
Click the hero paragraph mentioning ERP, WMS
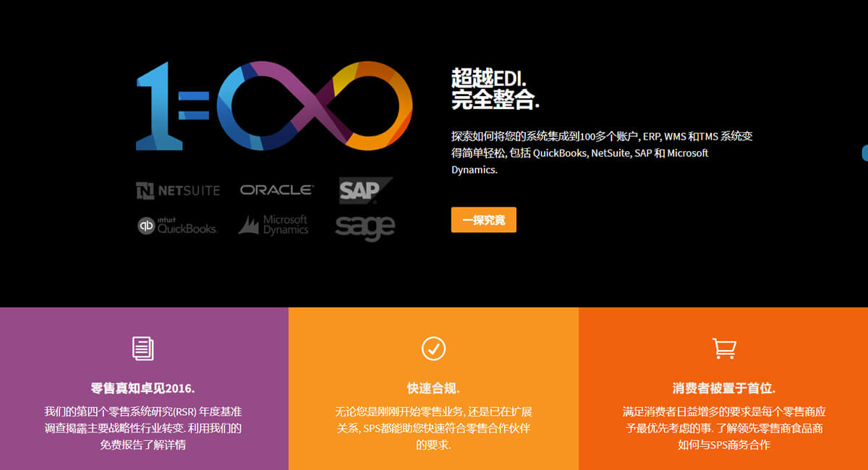coord(602,153)
